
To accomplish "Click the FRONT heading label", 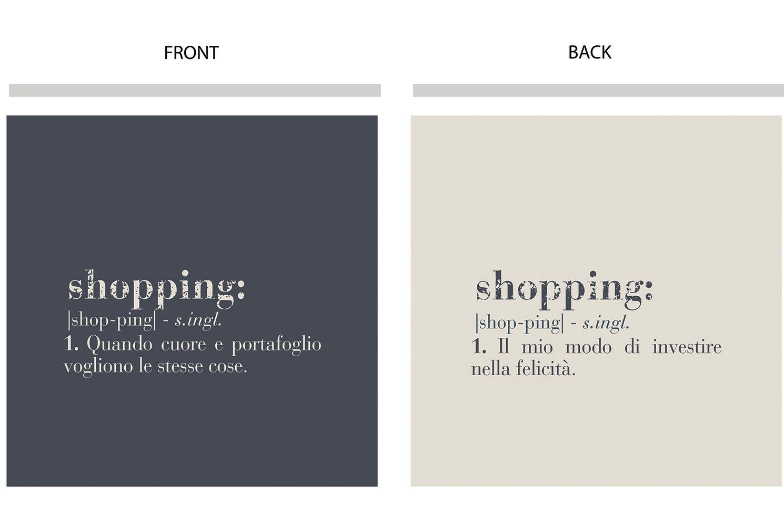I will coord(191,53).
